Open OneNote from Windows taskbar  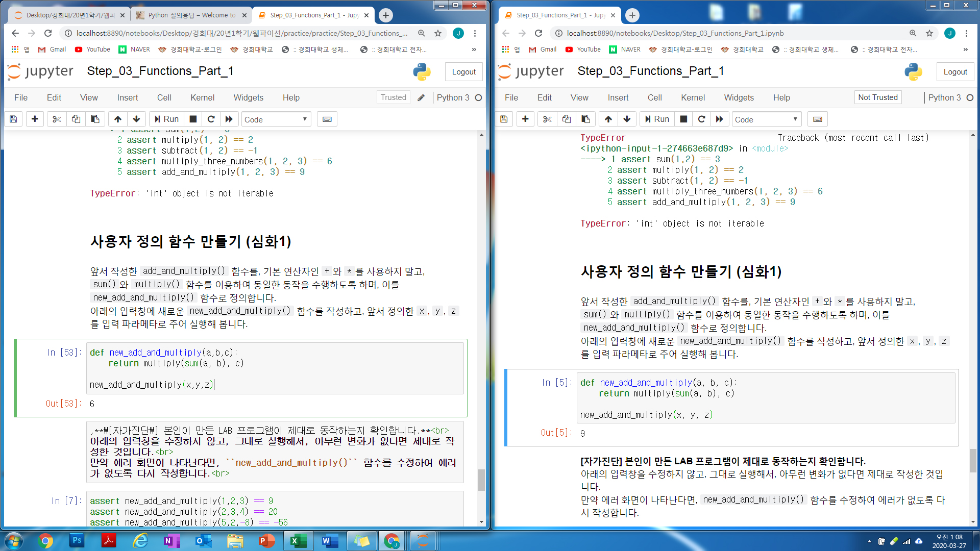[171, 540]
